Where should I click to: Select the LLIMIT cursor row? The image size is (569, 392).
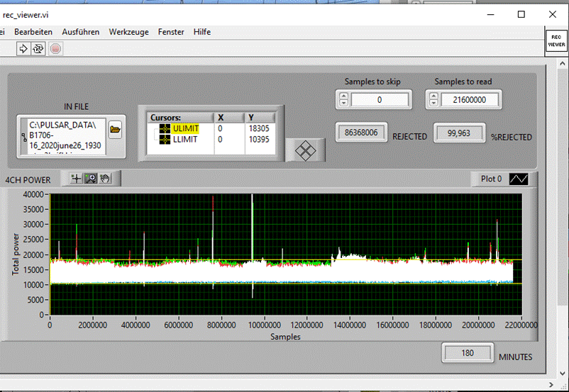[x=211, y=139]
